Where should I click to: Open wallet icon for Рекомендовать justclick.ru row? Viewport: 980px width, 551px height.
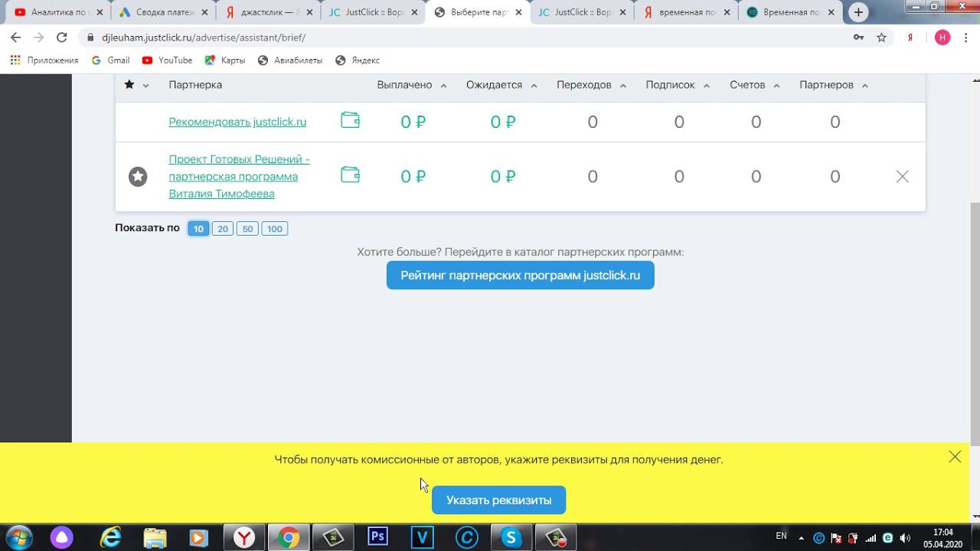coord(350,120)
